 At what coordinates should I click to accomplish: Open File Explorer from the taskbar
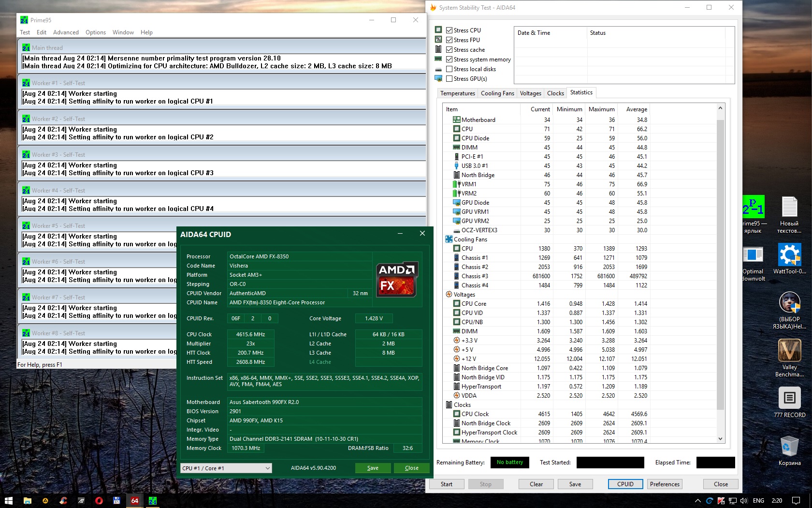point(27,501)
